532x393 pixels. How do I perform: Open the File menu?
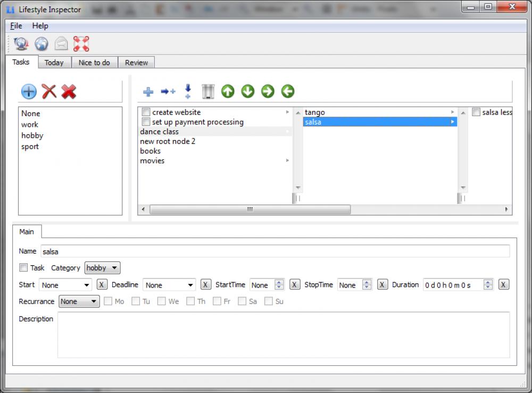coord(15,26)
